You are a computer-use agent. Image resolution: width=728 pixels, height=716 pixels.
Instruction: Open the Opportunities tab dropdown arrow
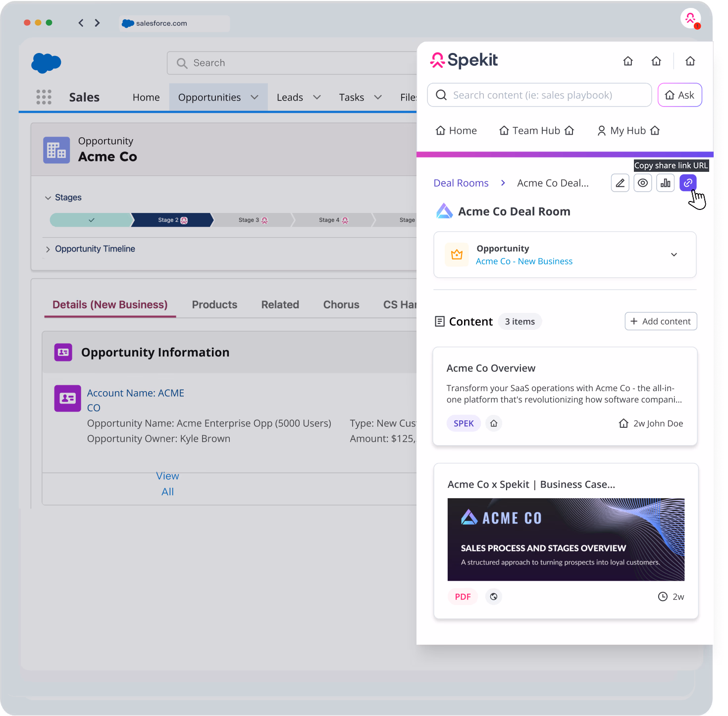click(255, 97)
